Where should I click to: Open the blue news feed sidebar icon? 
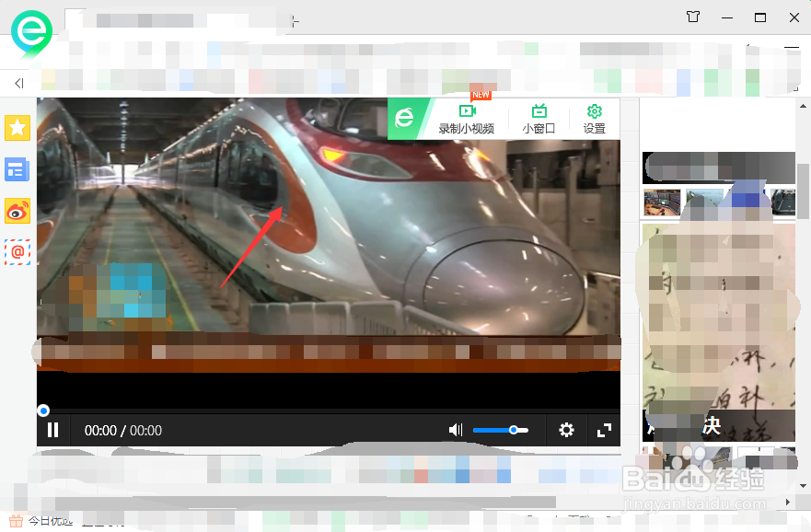(17, 169)
